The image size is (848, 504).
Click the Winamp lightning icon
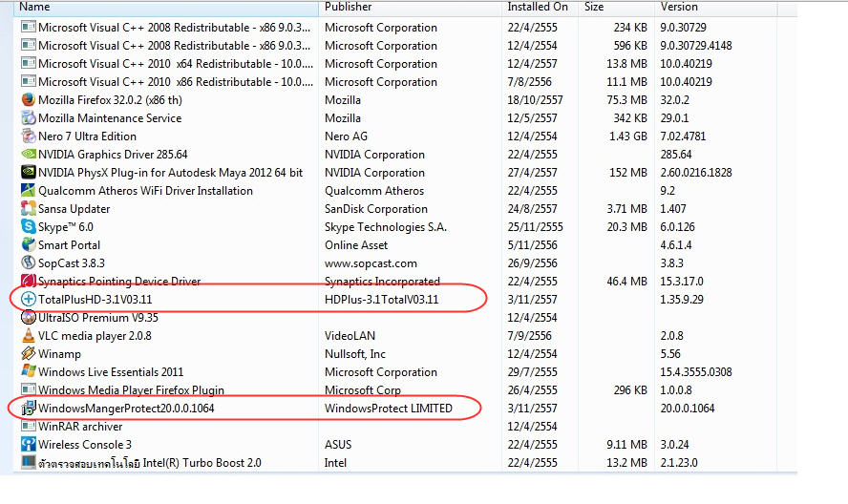coord(28,354)
